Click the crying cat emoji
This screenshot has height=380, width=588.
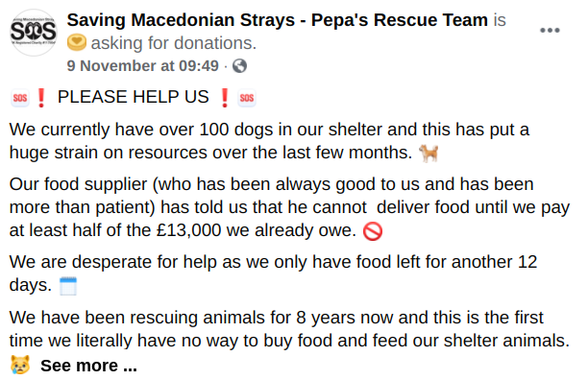click(20, 365)
